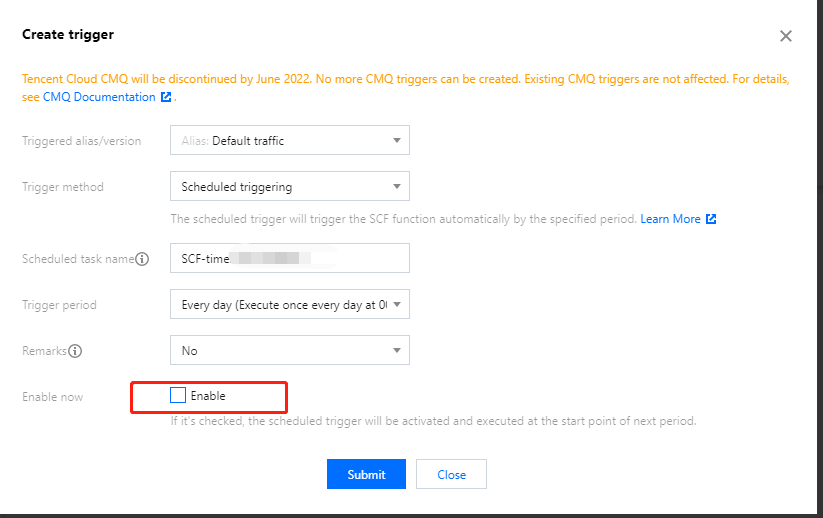Click the arrow on Trigger period dropdown
Image resolution: width=823 pixels, height=518 pixels.
tap(397, 304)
